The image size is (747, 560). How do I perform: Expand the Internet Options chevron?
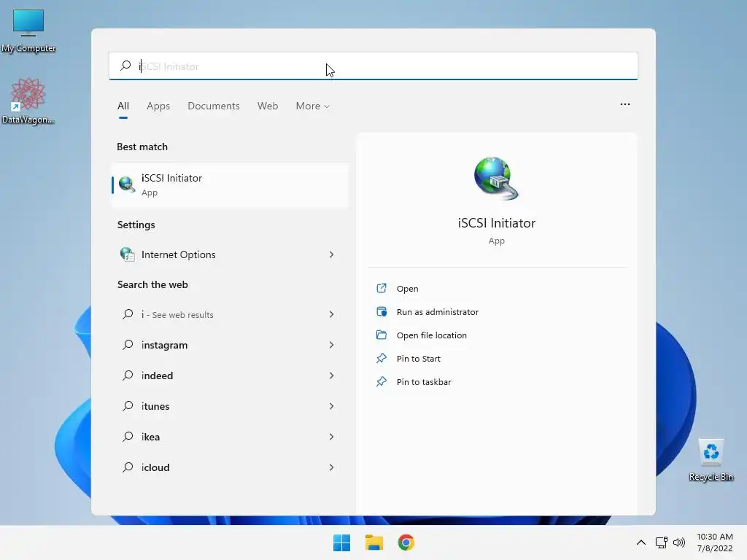[332, 254]
